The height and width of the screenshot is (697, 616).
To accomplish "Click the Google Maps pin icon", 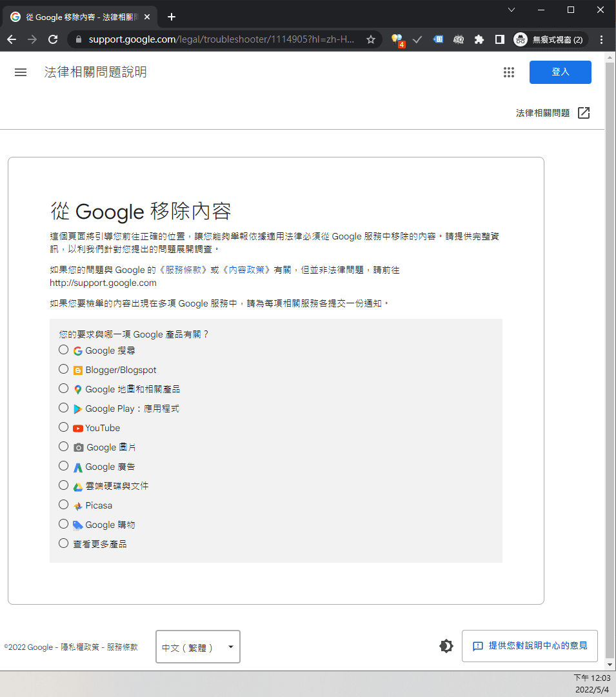I will (77, 390).
